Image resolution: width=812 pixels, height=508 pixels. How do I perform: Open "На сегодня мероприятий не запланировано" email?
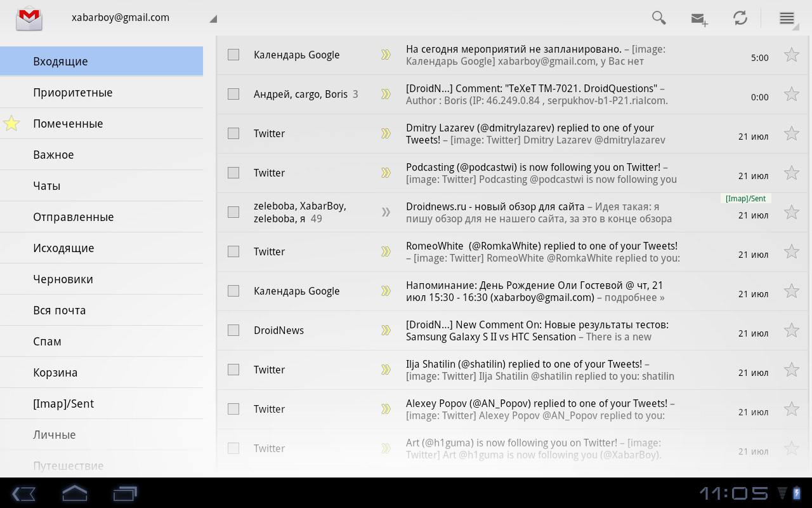pyautogui.click(x=513, y=55)
